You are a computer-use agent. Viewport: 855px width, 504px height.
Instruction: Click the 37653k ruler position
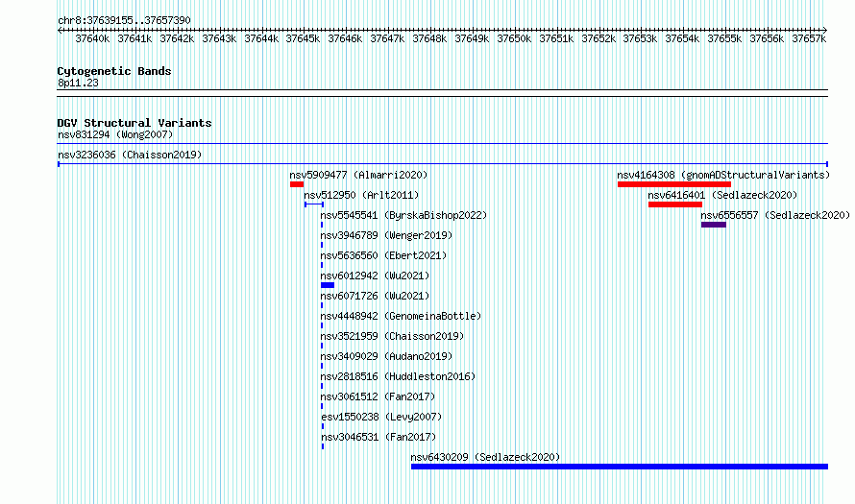click(x=640, y=38)
